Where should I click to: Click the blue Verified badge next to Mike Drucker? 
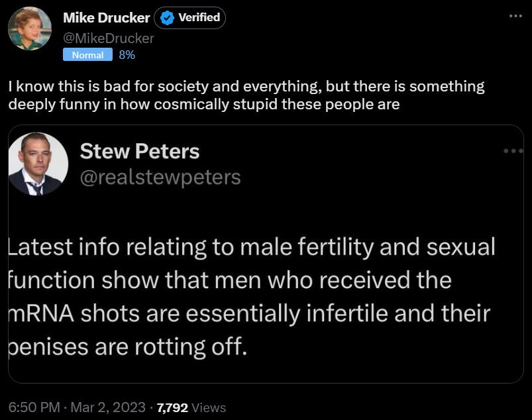167,18
